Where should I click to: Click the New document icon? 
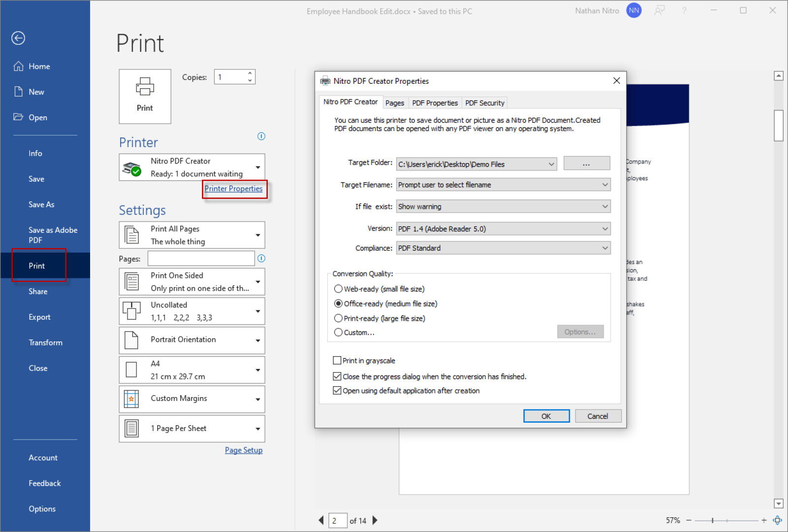tap(18, 92)
